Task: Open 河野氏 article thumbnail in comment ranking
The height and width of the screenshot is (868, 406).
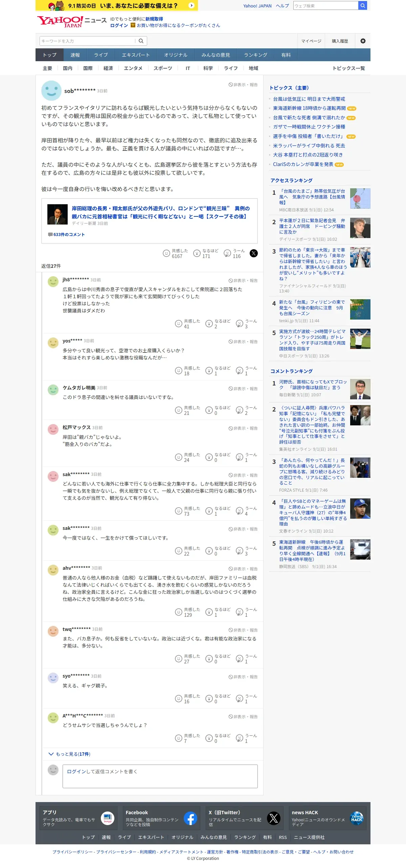Action: pos(360,389)
